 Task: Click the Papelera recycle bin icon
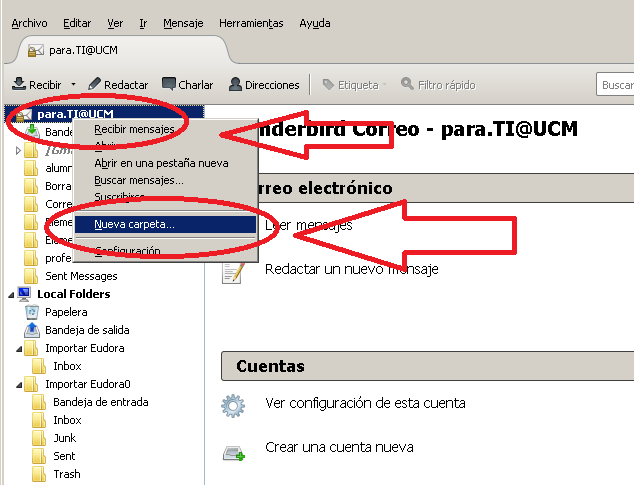pos(32,312)
